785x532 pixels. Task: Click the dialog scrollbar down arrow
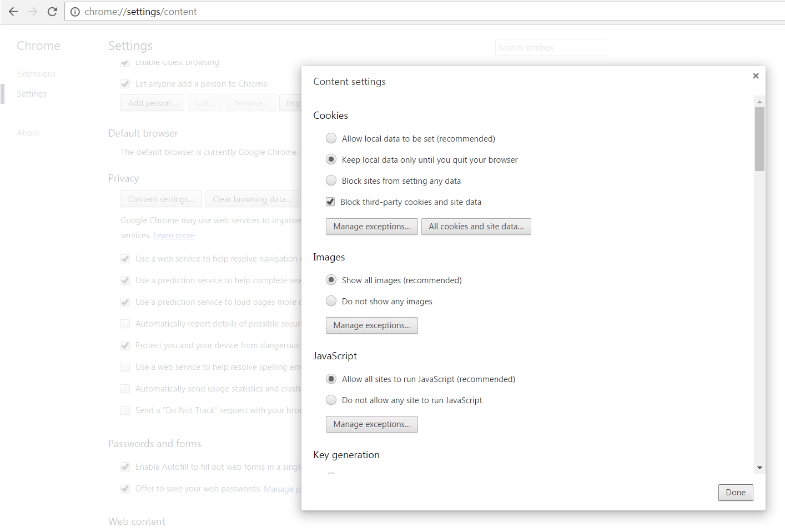point(759,468)
